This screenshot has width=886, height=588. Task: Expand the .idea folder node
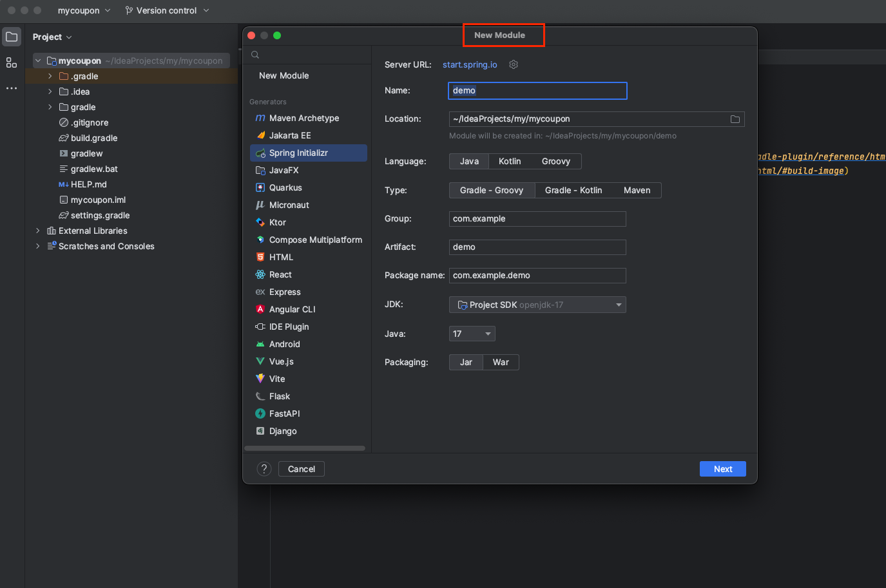(50, 91)
